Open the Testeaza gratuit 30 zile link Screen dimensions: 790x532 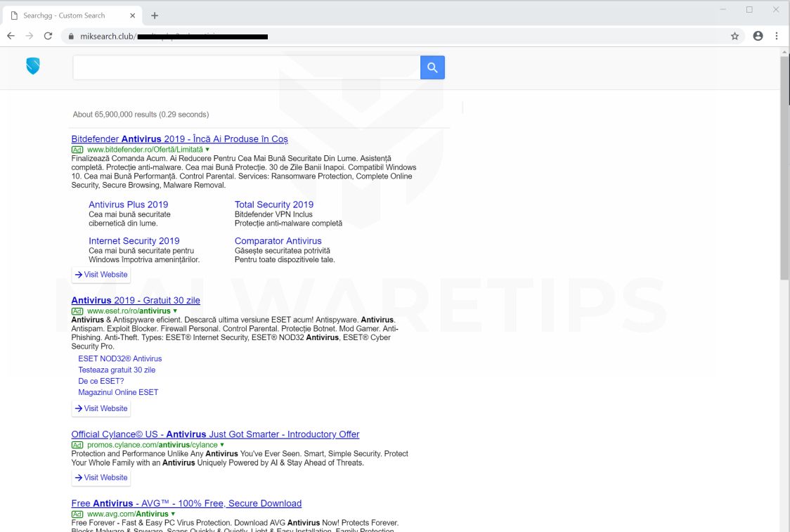point(117,370)
